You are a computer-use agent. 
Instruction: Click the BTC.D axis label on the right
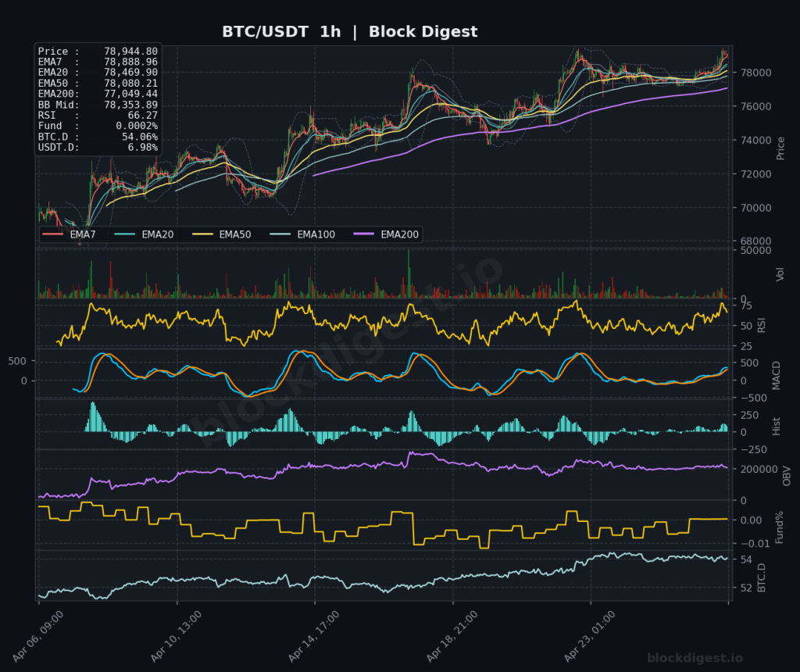761,577
